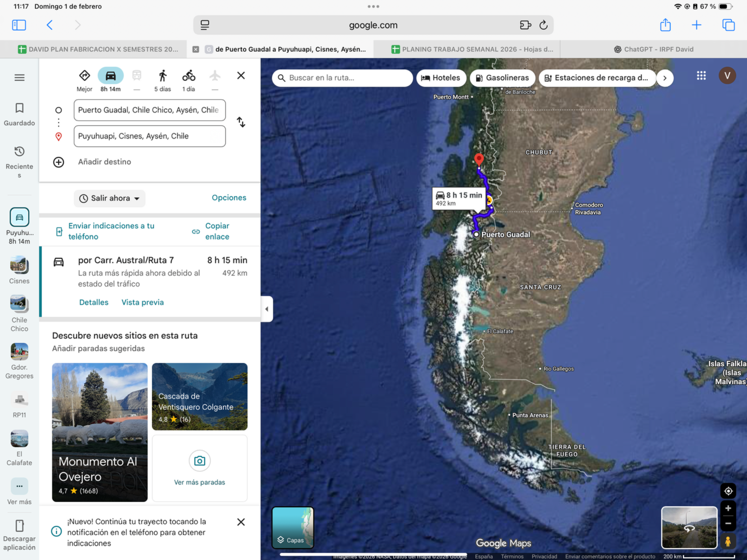Choose walking mode 5 días
This screenshot has width=747, height=560.
[162, 80]
